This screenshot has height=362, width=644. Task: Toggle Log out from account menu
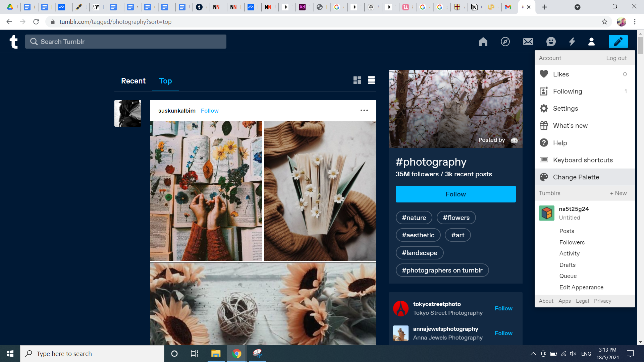coord(617,57)
